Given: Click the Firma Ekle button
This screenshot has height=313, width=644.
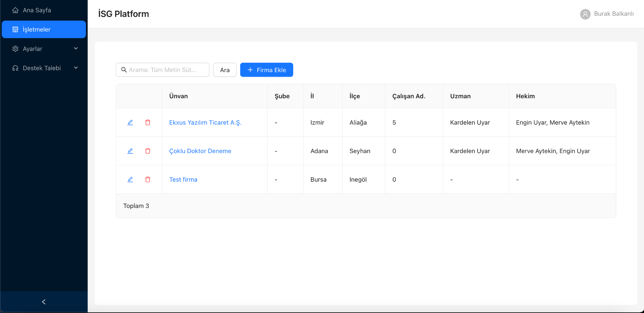Looking at the screenshot, I should (x=266, y=70).
